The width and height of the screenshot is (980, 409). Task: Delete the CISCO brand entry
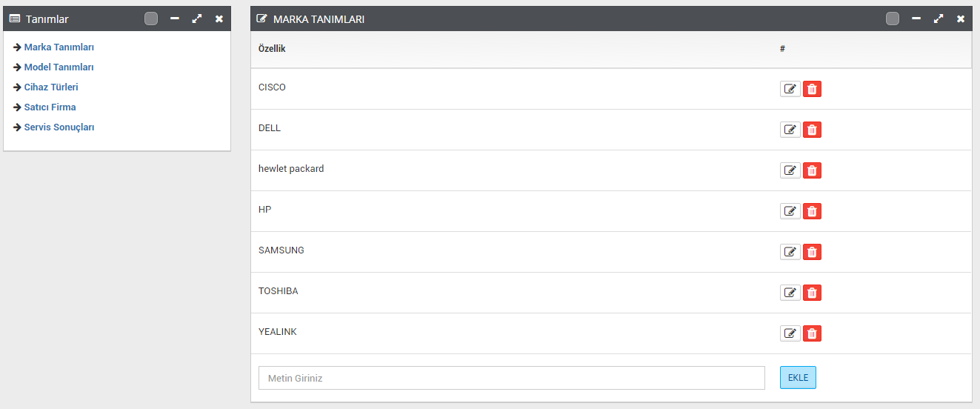tap(813, 89)
